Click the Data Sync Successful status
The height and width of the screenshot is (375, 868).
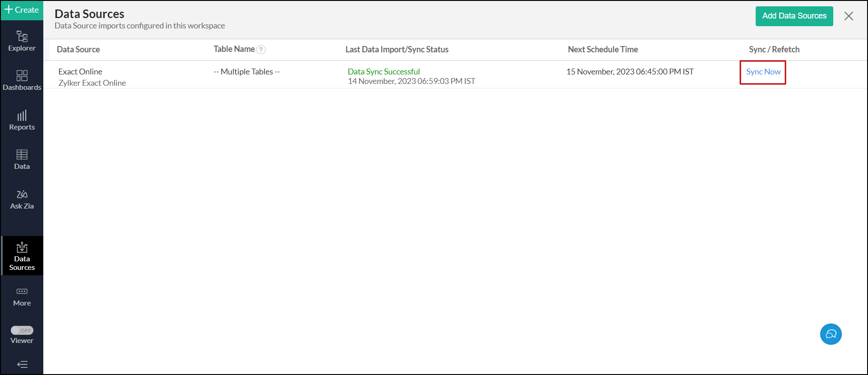pos(383,72)
